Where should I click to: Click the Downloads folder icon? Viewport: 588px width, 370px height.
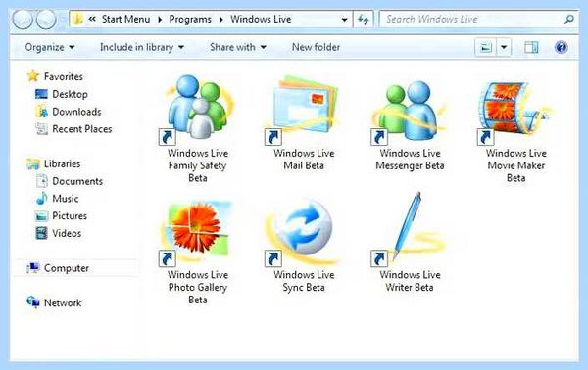[x=41, y=112]
